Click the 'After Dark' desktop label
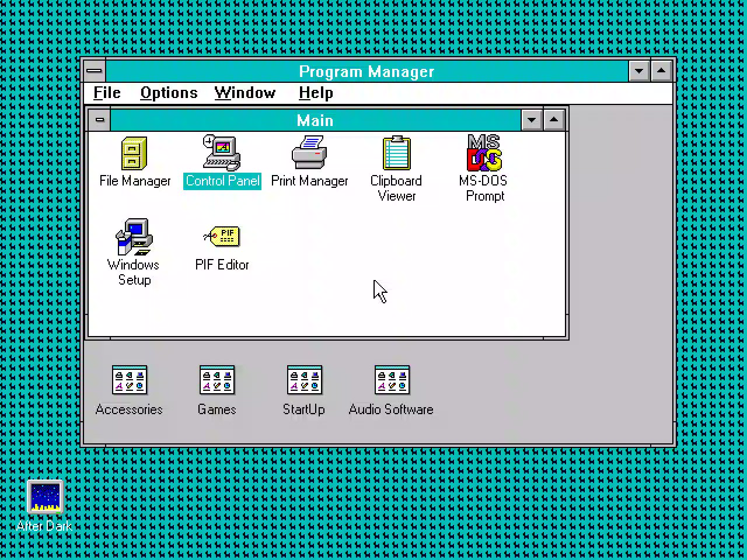The width and height of the screenshot is (747, 560). point(44,526)
